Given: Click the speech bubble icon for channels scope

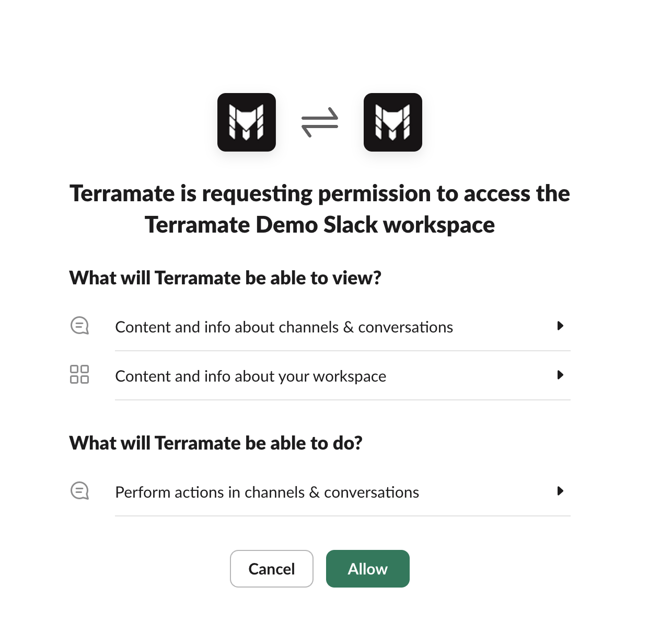Looking at the screenshot, I should (79, 326).
